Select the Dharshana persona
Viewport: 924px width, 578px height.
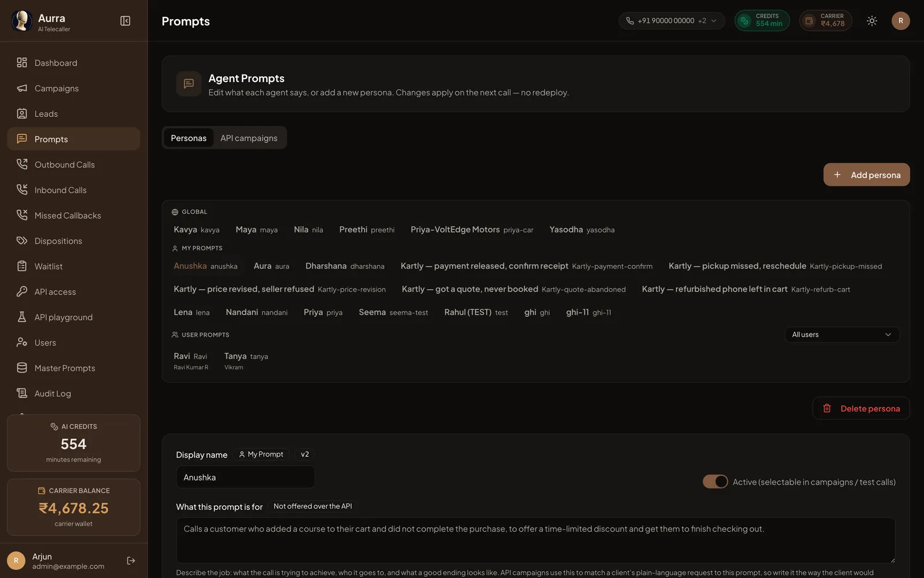pyautogui.click(x=345, y=266)
